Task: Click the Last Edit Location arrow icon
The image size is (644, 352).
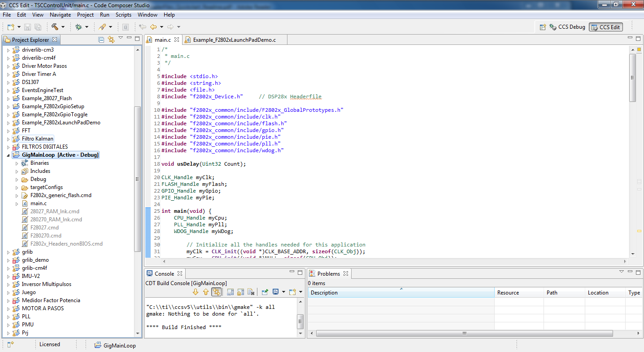Action: coord(143,27)
